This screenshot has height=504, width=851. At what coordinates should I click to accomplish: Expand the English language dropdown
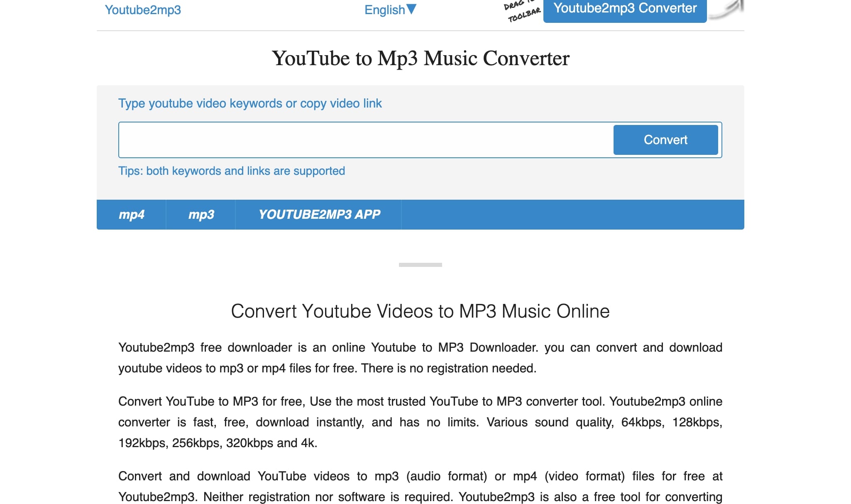(x=390, y=10)
